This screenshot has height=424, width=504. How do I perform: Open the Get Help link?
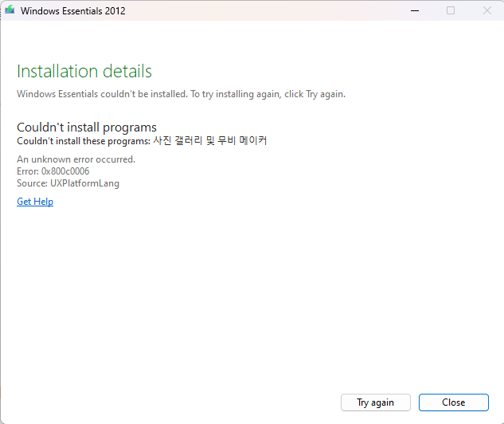[x=35, y=202]
